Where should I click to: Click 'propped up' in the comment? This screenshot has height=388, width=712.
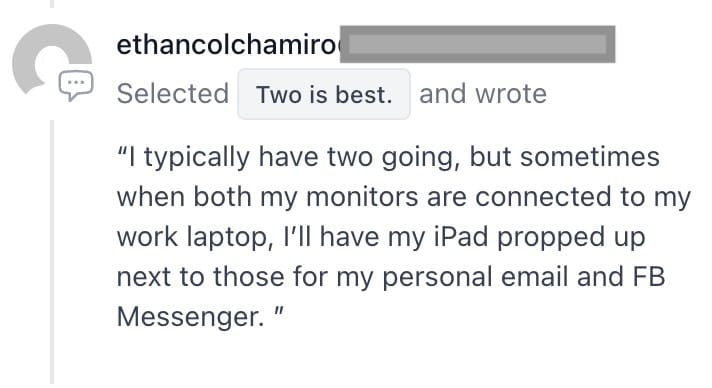571,239
